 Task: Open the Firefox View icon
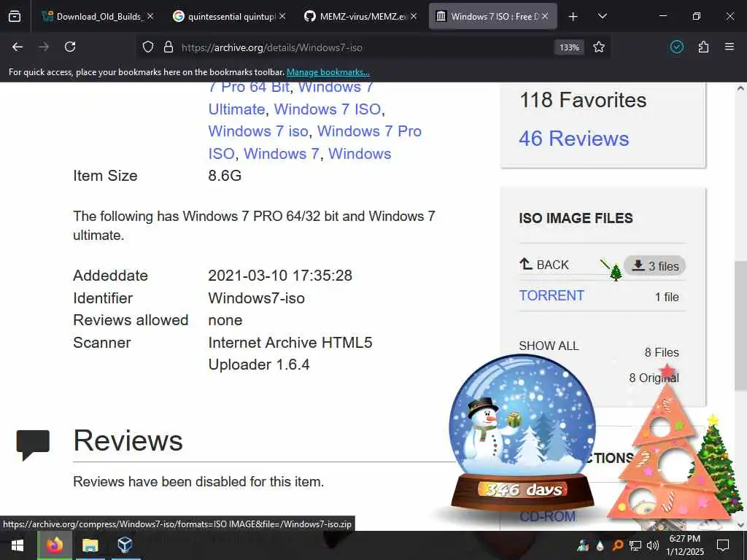click(15, 16)
